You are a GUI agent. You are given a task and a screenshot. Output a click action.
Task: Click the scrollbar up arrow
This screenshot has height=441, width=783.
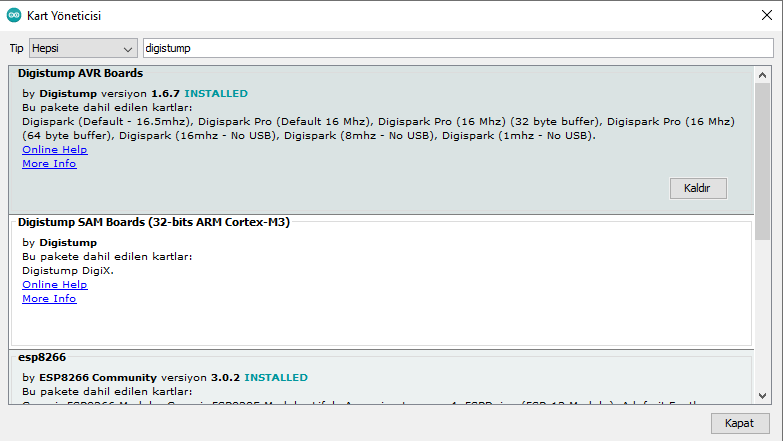[763, 72]
